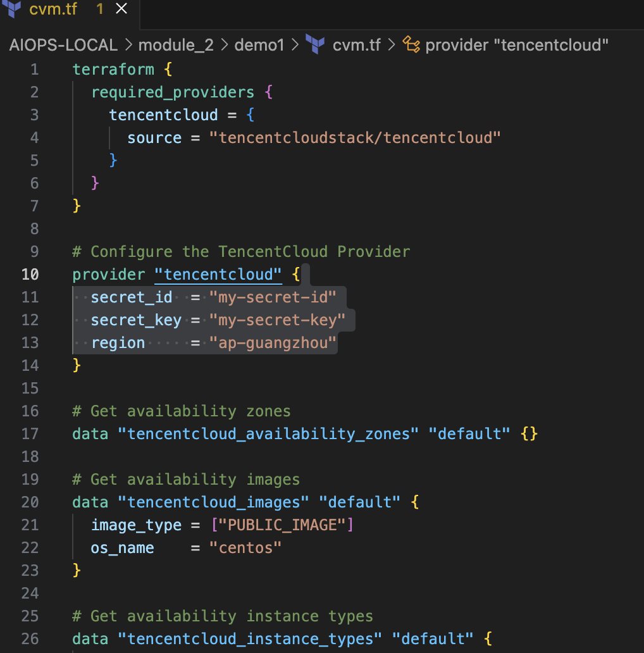Click line number 10 in the gutter
Screen dimensions: 644x653
30,275
